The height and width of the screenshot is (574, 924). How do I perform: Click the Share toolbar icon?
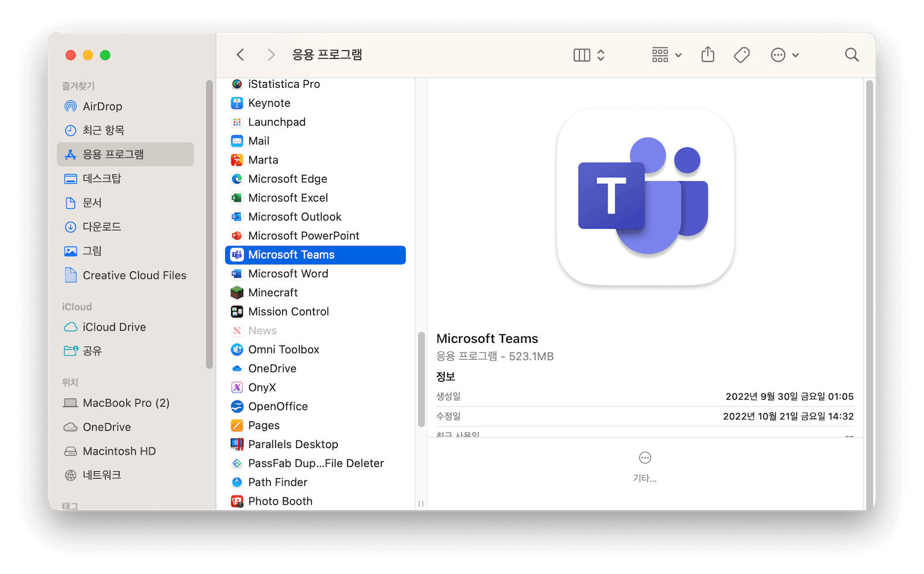pyautogui.click(x=708, y=55)
